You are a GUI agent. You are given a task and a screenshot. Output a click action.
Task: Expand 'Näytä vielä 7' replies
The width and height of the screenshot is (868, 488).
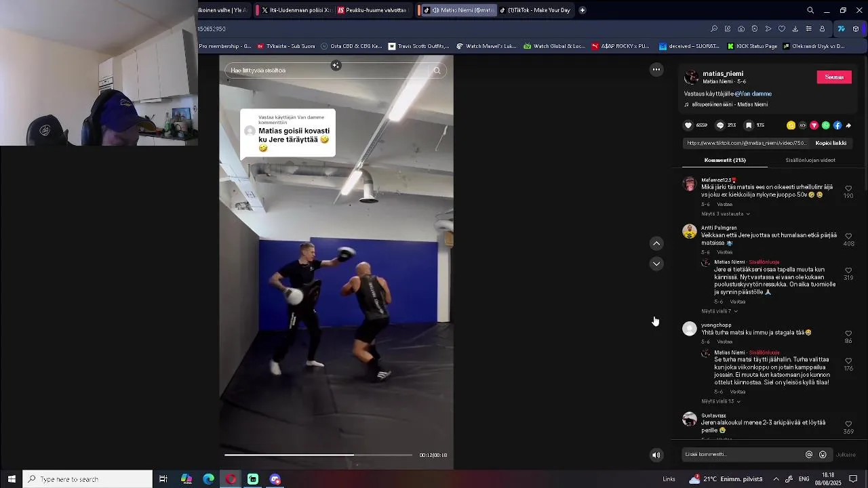click(x=719, y=311)
